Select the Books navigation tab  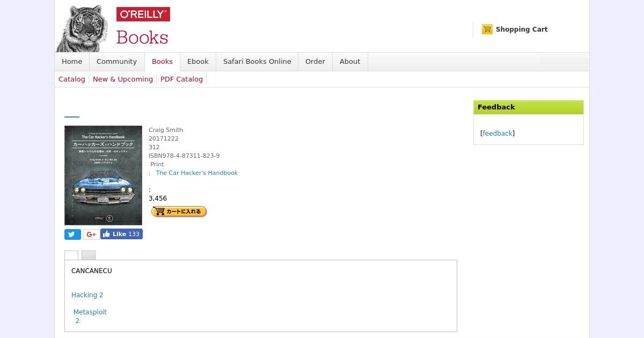162,62
